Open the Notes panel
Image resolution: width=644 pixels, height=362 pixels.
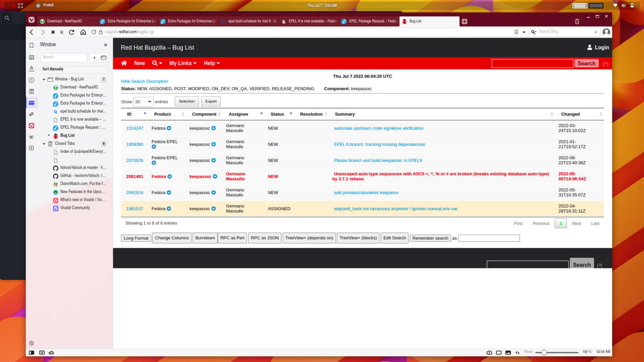[x=31, y=92]
